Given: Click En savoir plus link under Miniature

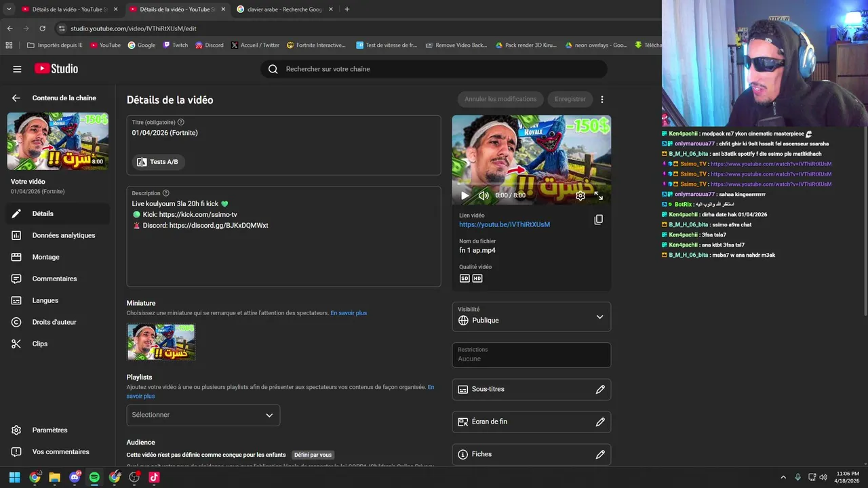Looking at the screenshot, I should [x=349, y=313].
